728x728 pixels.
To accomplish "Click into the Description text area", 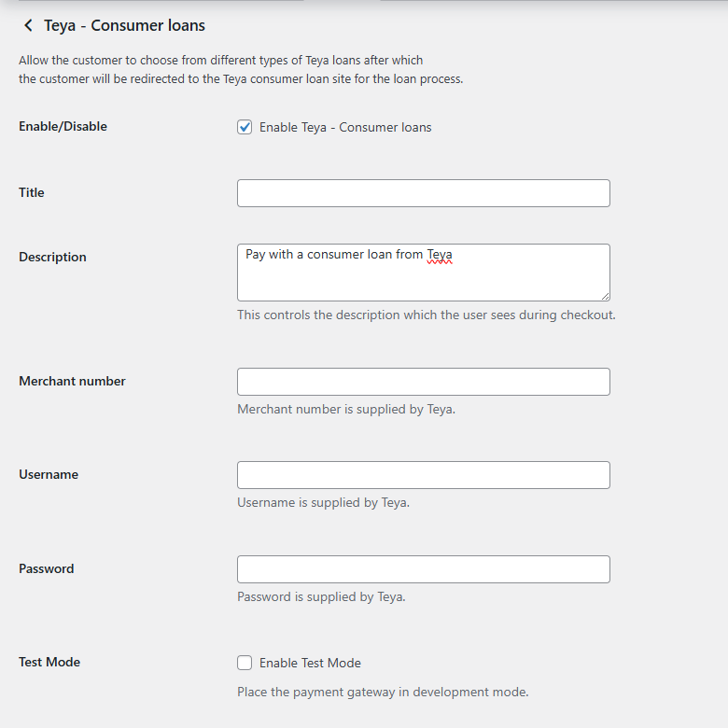I will coord(424,273).
